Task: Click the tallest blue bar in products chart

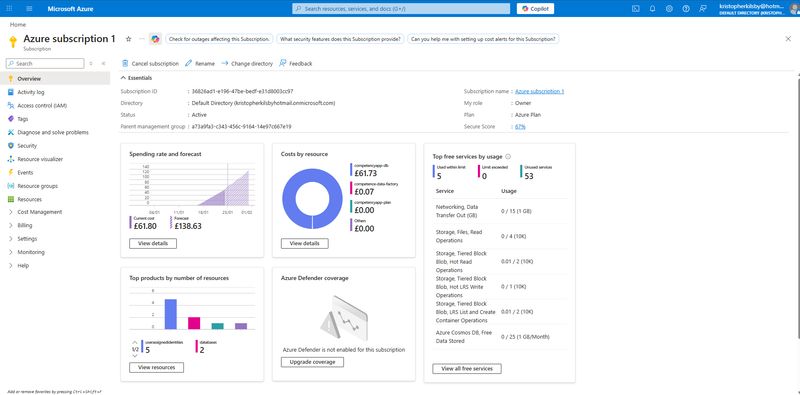Action: 170,314
